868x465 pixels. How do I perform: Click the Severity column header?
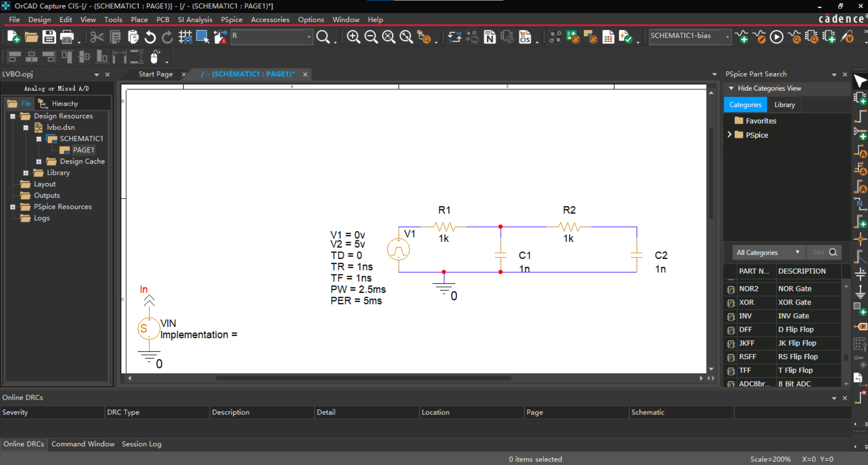(x=52, y=412)
